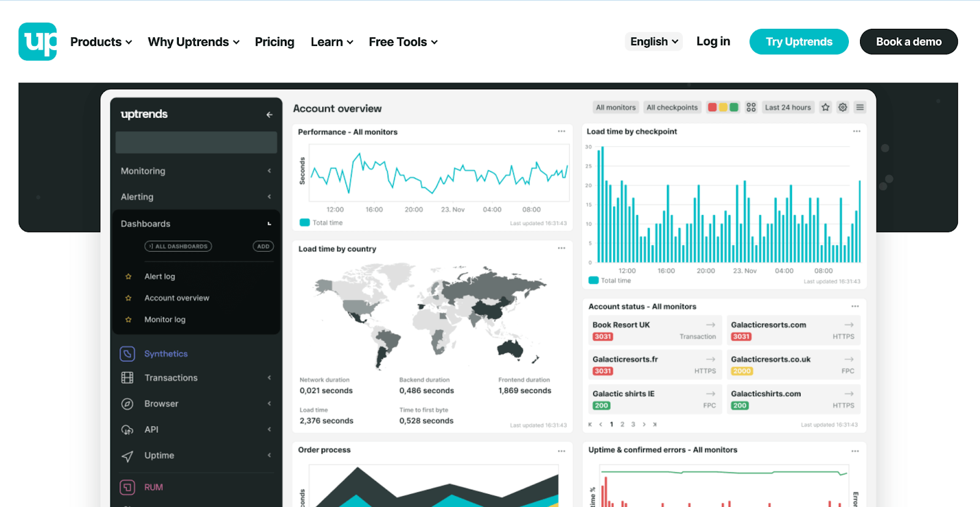The image size is (980, 507).
Task: Toggle Total time legend in Performance chart
Action: [321, 223]
